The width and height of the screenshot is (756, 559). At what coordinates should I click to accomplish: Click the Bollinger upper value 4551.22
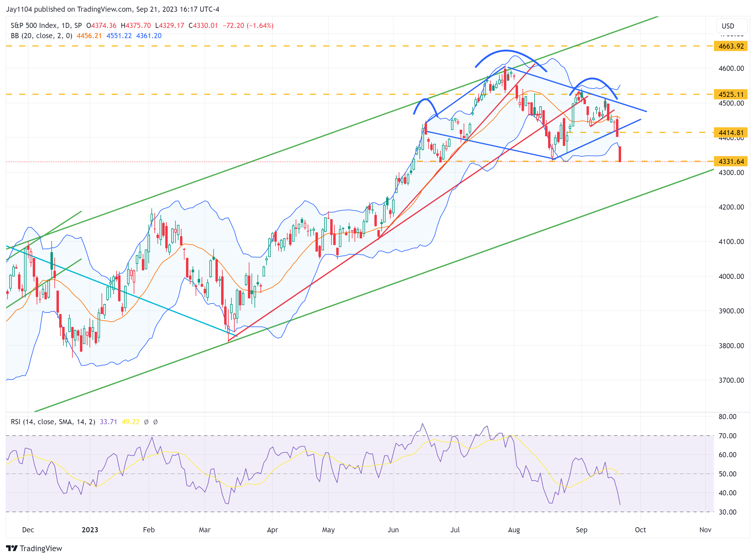tap(119, 36)
